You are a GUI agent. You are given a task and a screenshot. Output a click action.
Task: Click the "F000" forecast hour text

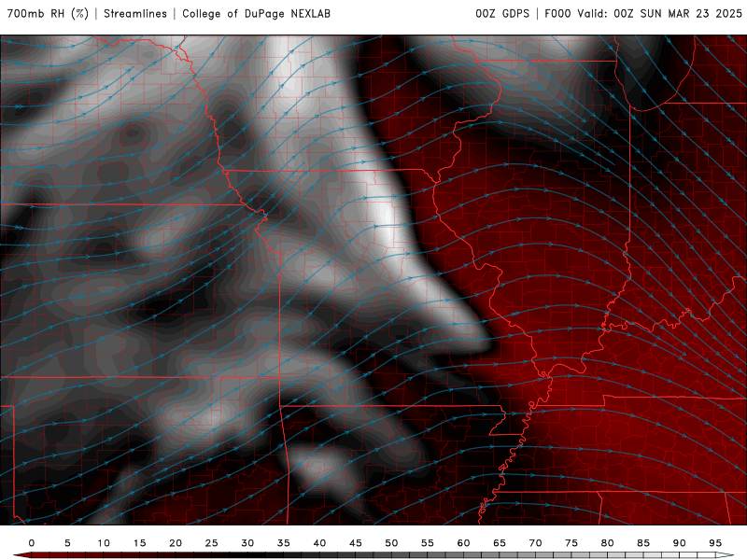(557, 14)
